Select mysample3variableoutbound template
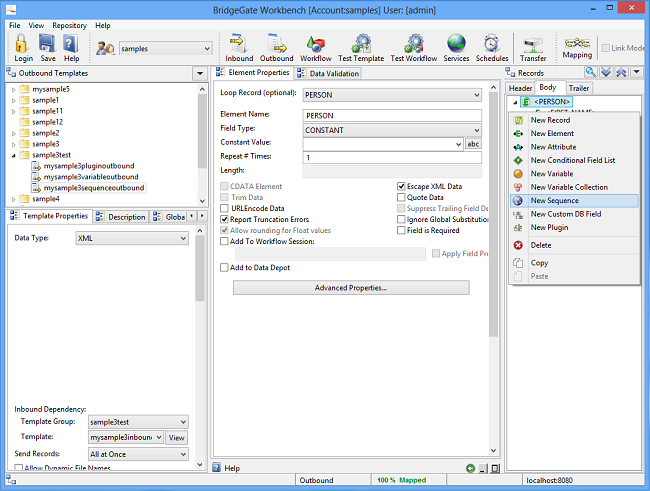The width and height of the screenshot is (650, 491). point(91,177)
